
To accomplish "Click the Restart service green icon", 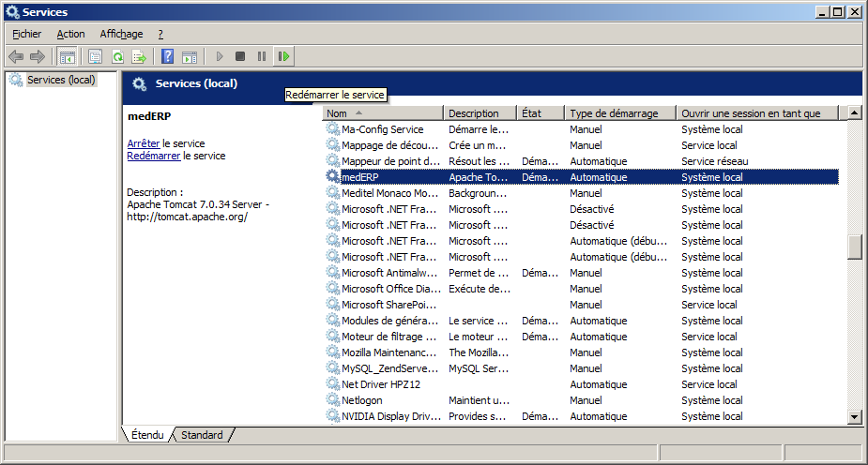I will [283, 56].
